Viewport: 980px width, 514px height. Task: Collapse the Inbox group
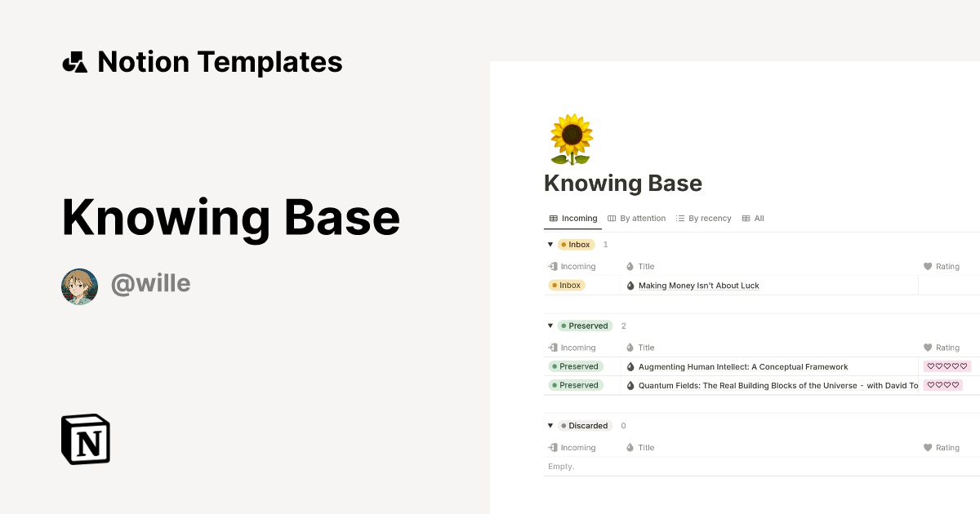tap(550, 244)
